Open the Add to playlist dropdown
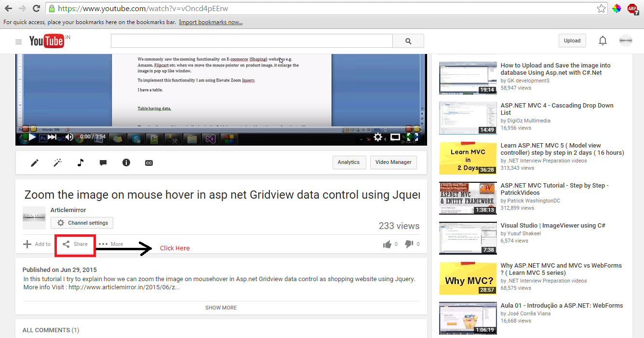The height and width of the screenshot is (338, 644). coord(37,244)
